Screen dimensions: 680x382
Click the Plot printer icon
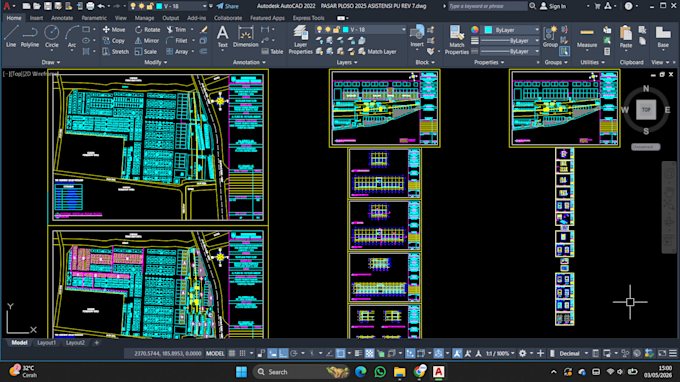[x=90, y=6]
